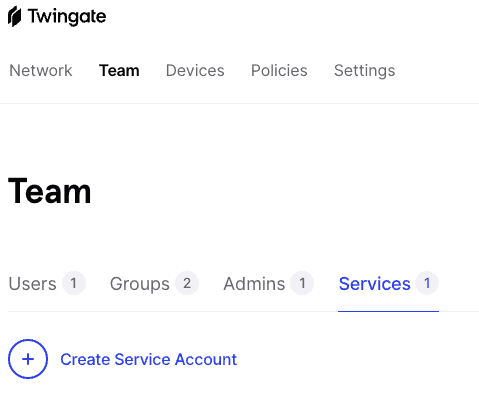Click the Services count badge
Image resolution: width=479 pixels, height=397 pixels.
(x=427, y=283)
